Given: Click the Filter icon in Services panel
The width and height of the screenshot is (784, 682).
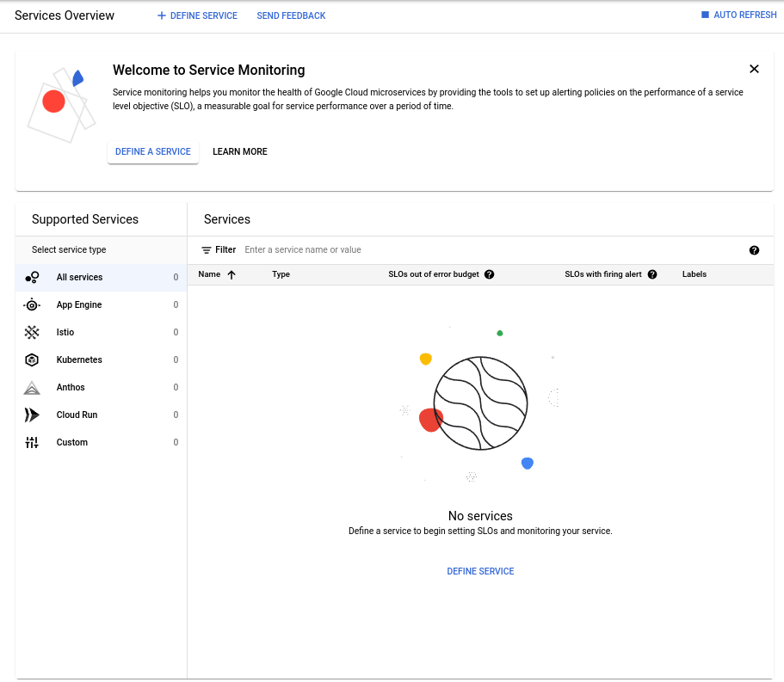Looking at the screenshot, I should pyautogui.click(x=206, y=249).
